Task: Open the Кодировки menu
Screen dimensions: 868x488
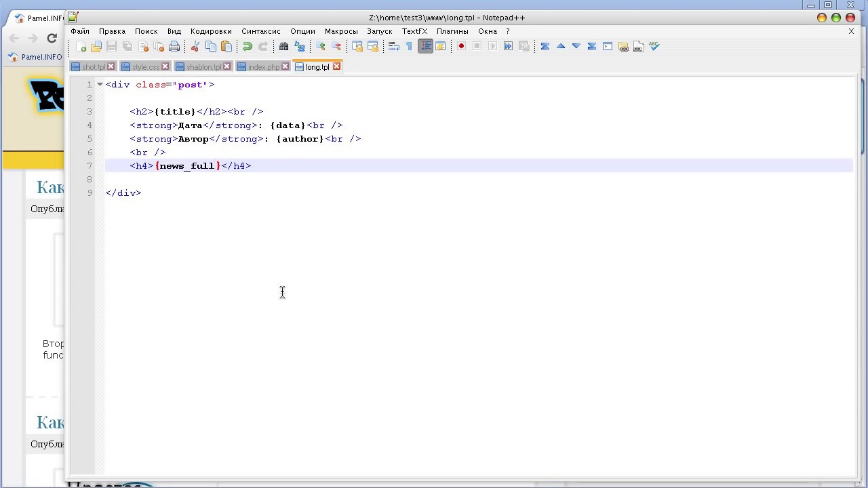Action: (x=211, y=31)
